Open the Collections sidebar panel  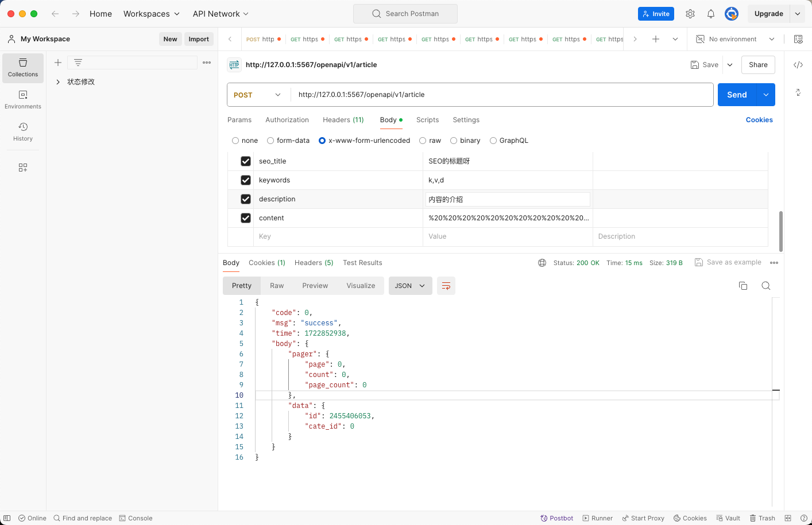23,68
